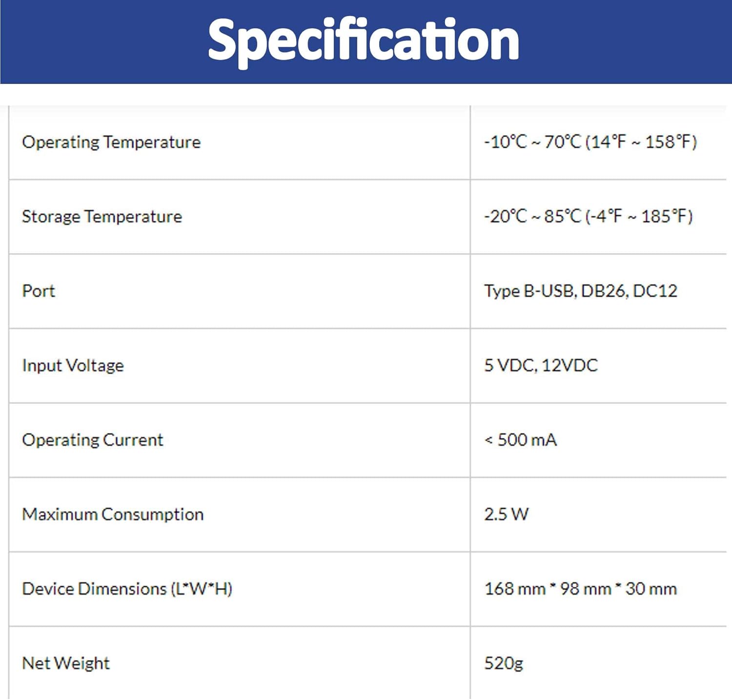The height and width of the screenshot is (700, 732).
Task: Select the Maximum Consumption label
Action: point(113,515)
